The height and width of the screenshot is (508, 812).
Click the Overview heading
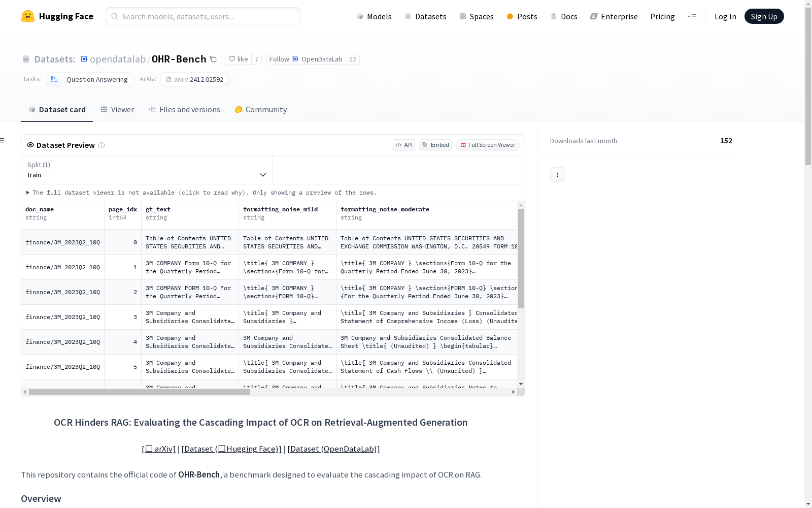pyautogui.click(x=41, y=498)
